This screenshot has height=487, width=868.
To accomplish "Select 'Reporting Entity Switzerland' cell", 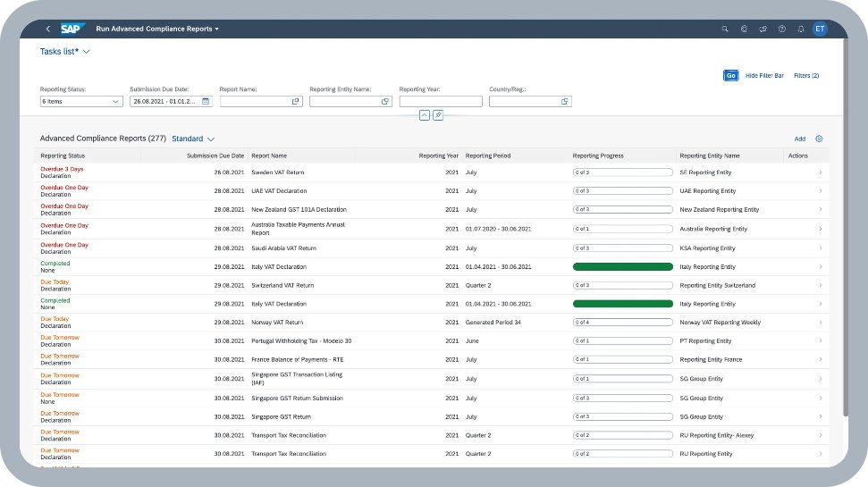I will (718, 286).
